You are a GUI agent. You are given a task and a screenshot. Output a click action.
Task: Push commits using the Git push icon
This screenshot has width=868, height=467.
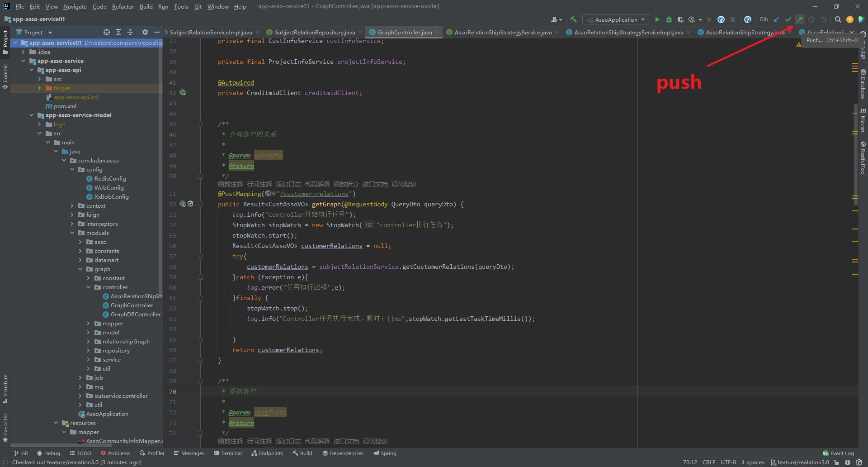(800, 19)
